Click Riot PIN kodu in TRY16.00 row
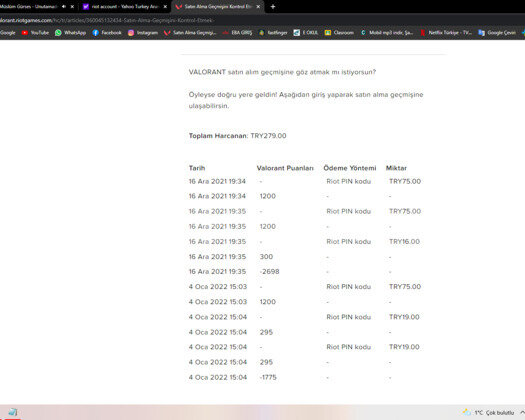This screenshot has width=525, height=420. [x=349, y=241]
